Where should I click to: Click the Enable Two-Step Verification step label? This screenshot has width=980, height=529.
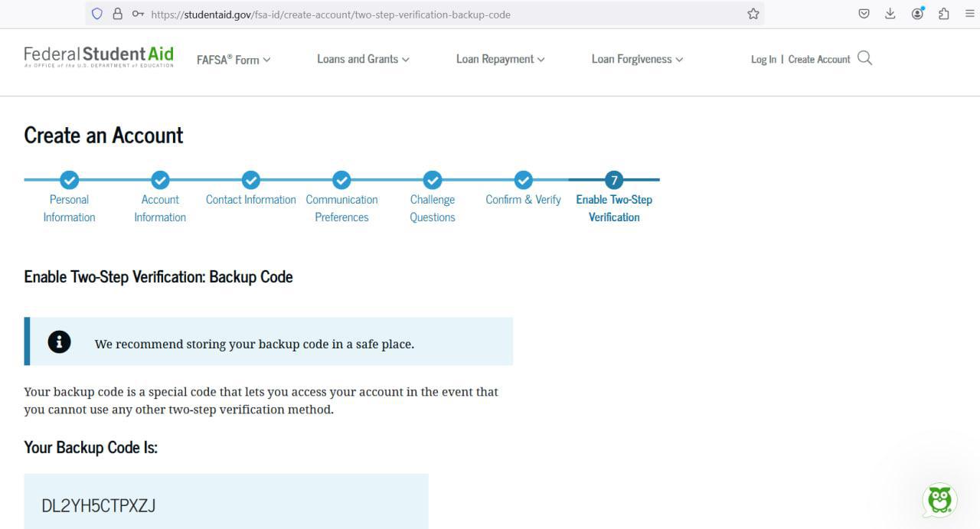click(x=614, y=208)
